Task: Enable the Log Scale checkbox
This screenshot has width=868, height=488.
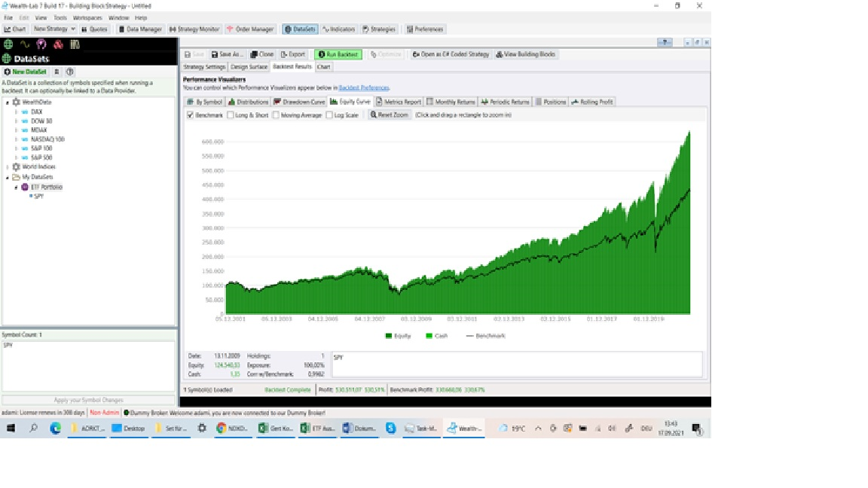Action: point(330,115)
